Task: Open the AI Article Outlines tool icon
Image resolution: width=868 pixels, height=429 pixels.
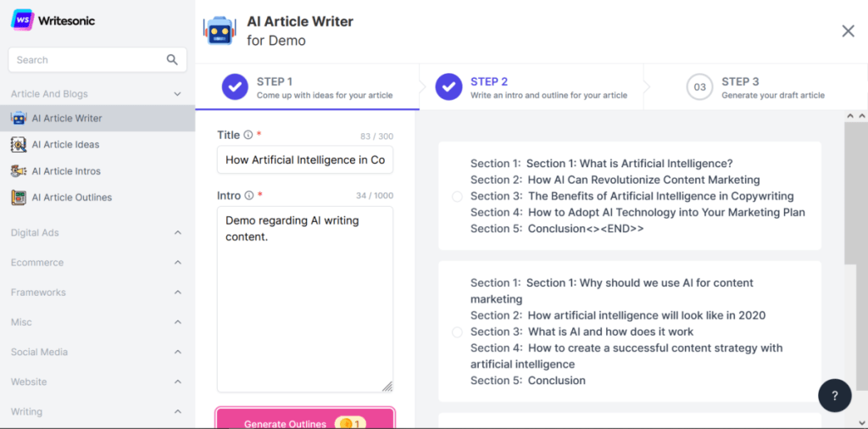Action: click(19, 198)
